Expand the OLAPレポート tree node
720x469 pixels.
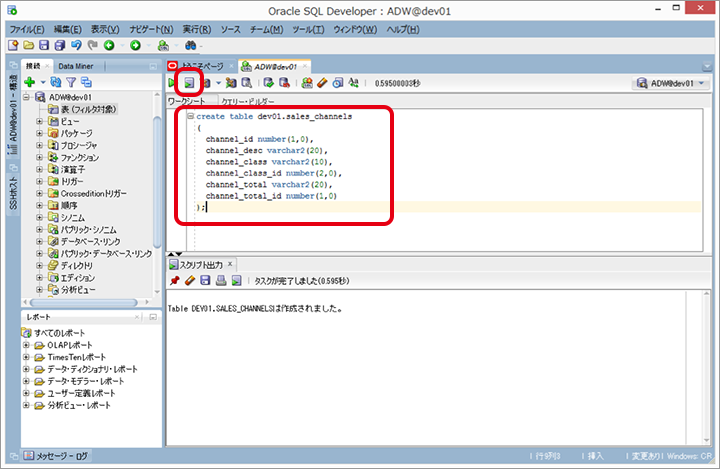(x=27, y=345)
